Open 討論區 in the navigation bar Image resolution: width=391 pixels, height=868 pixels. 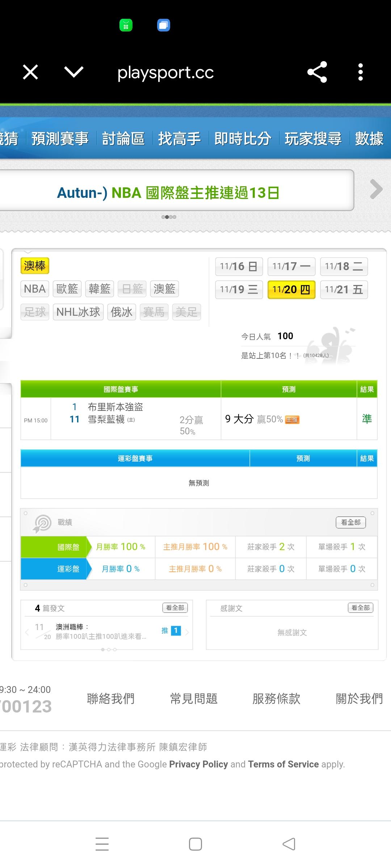click(x=123, y=139)
